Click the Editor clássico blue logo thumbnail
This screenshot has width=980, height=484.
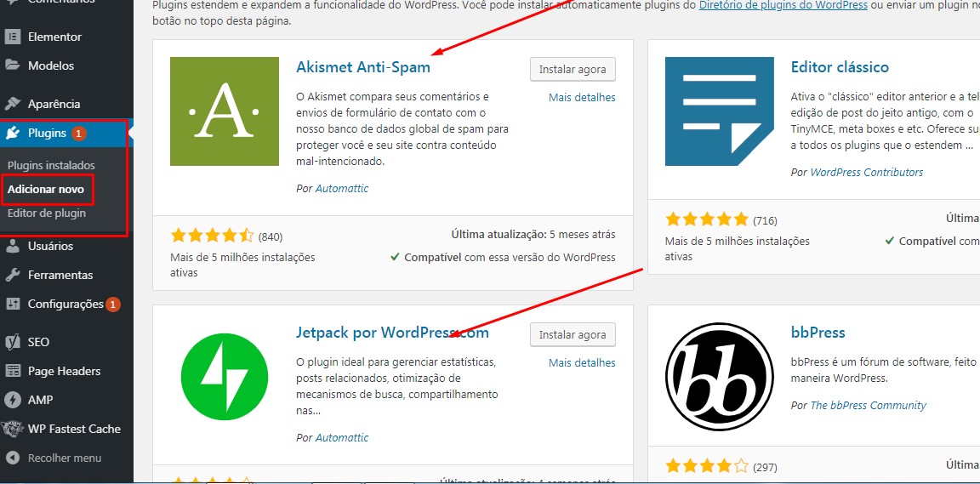point(720,111)
